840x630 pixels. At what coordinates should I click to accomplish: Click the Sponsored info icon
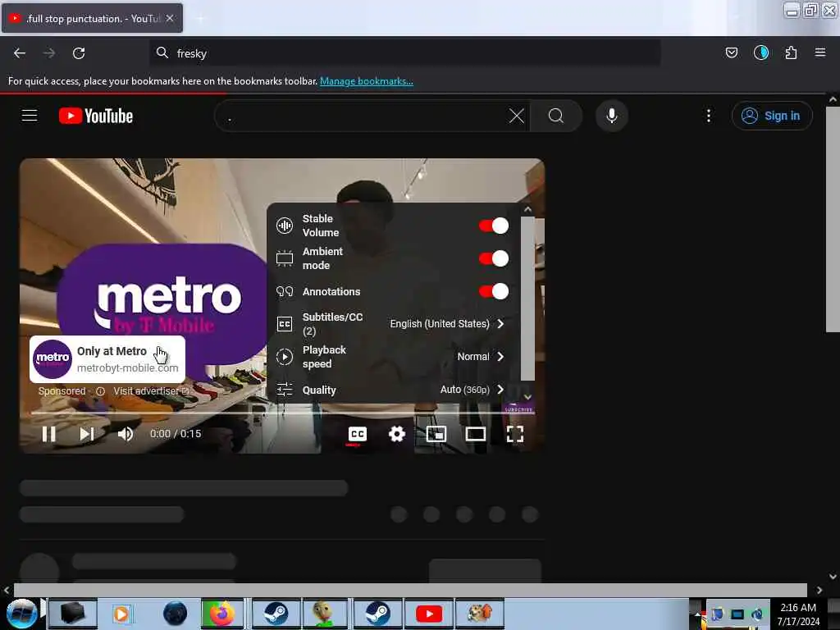(100, 391)
